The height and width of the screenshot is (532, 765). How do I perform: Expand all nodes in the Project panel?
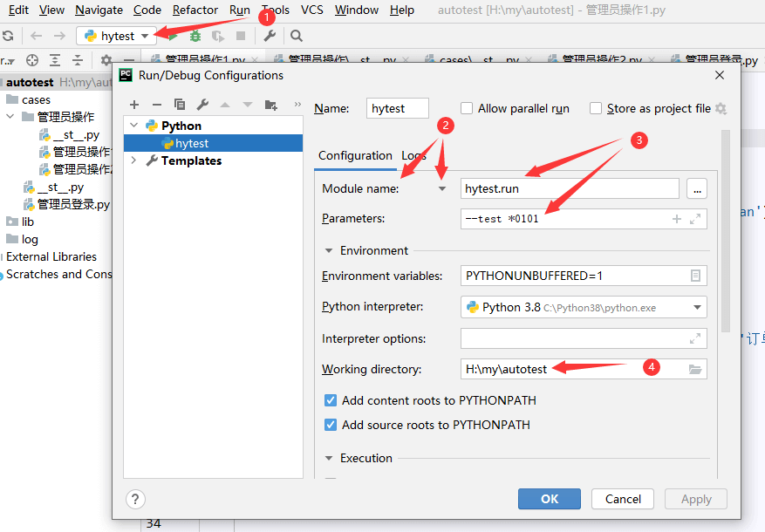pyautogui.click(x=55, y=60)
